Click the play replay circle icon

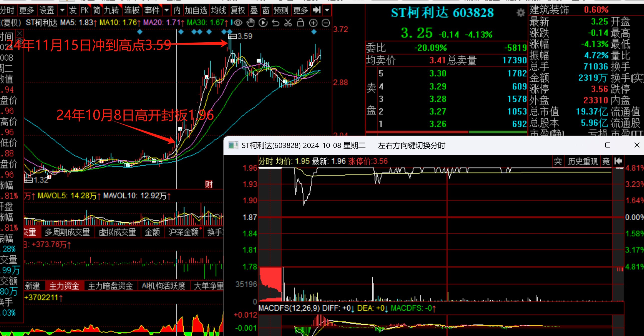(x=263, y=23)
